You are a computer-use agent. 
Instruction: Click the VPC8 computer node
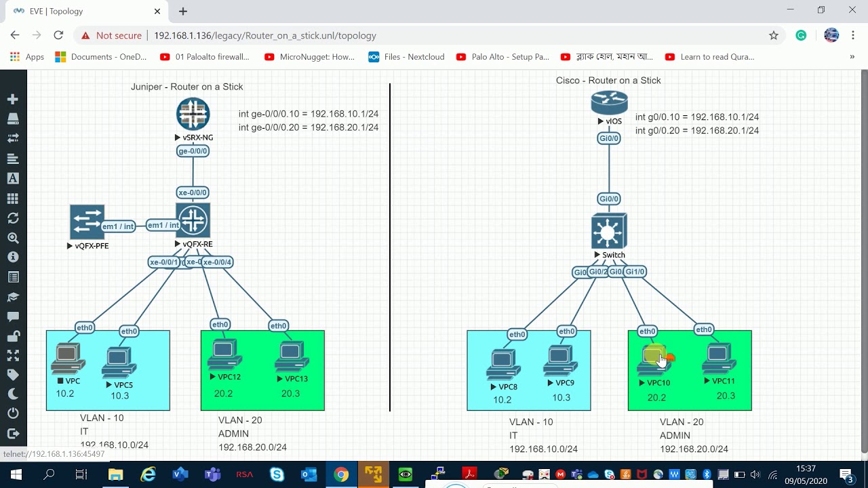click(503, 365)
